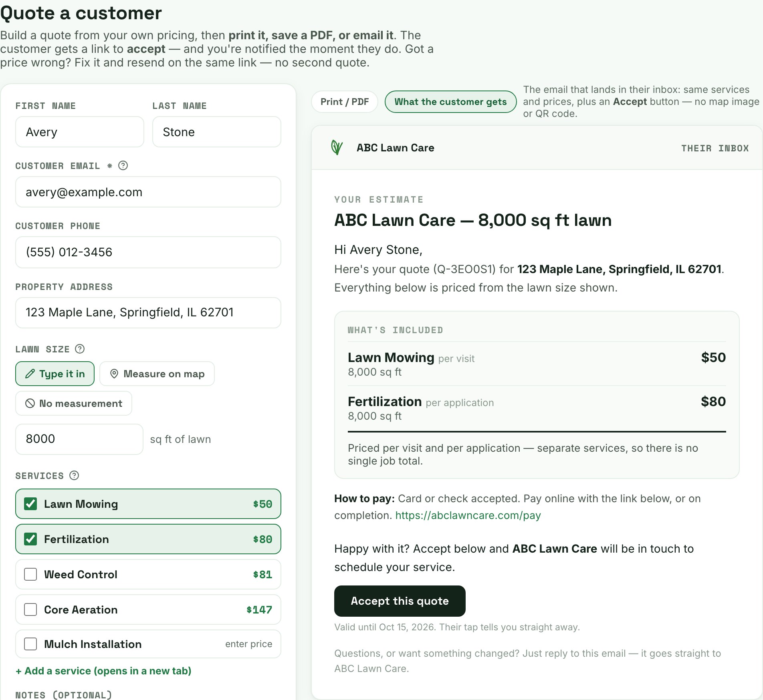This screenshot has height=700, width=763.
Task: Enable the Weed Control checkbox
Action: (30, 574)
